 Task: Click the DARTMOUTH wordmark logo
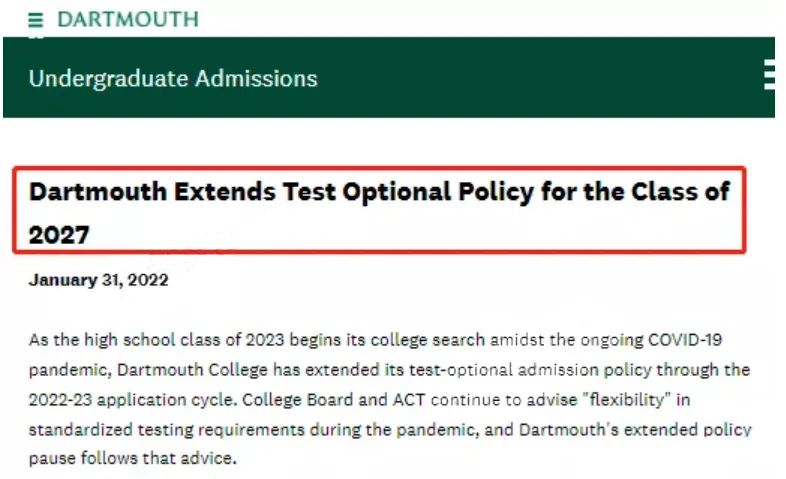[x=128, y=20]
